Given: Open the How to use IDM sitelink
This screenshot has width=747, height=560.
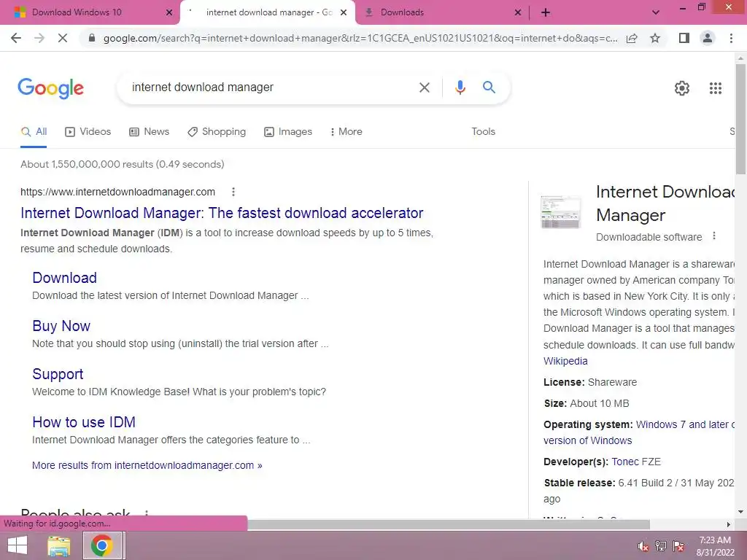Looking at the screenshot, I should point(84,422).
